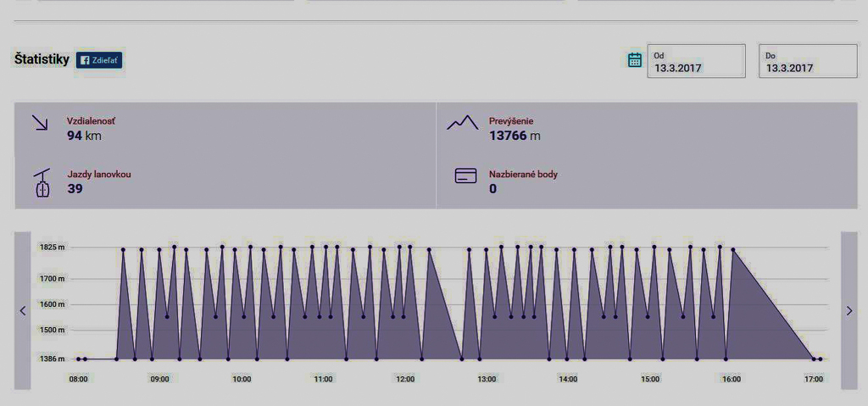Click the distance arrow icon
Viewport: 868px width, 406px height.
[40, 122]
